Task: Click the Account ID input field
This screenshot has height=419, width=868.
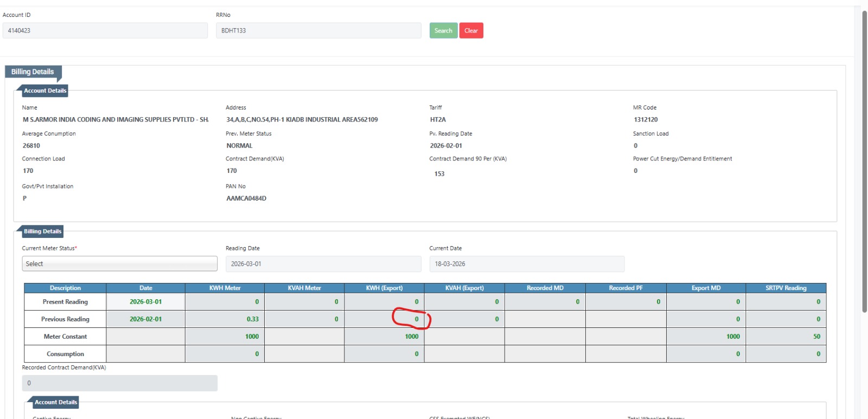Action: point(105,31)
